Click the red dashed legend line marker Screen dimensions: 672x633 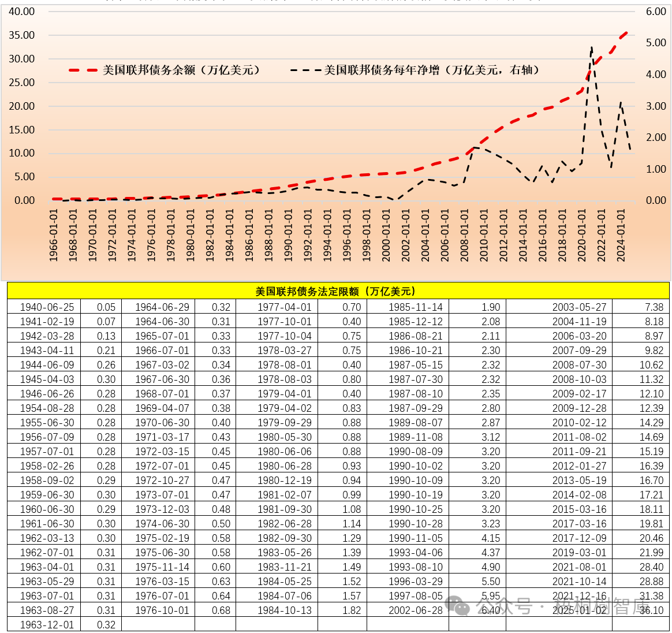[x=83, y=70]
